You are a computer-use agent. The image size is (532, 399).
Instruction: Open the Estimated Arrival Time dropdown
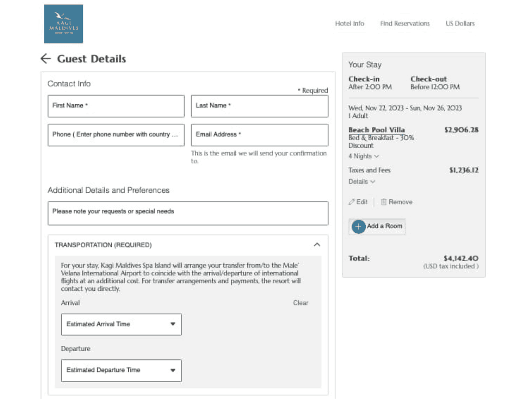point(121,324)
